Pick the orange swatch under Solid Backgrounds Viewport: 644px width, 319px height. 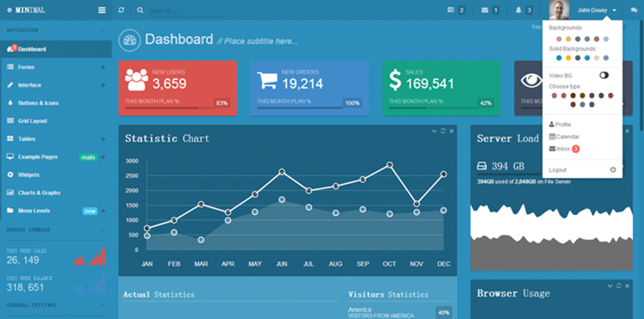click(568, 58)
